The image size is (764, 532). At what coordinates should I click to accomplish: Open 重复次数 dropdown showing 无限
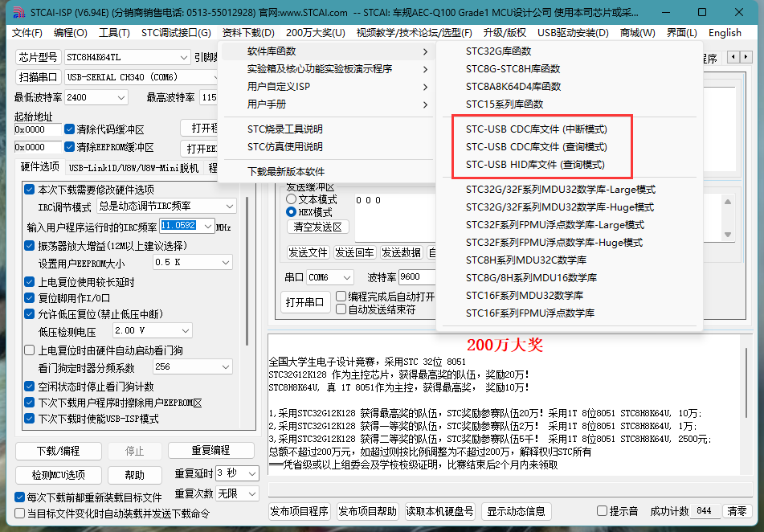point(237,494)
